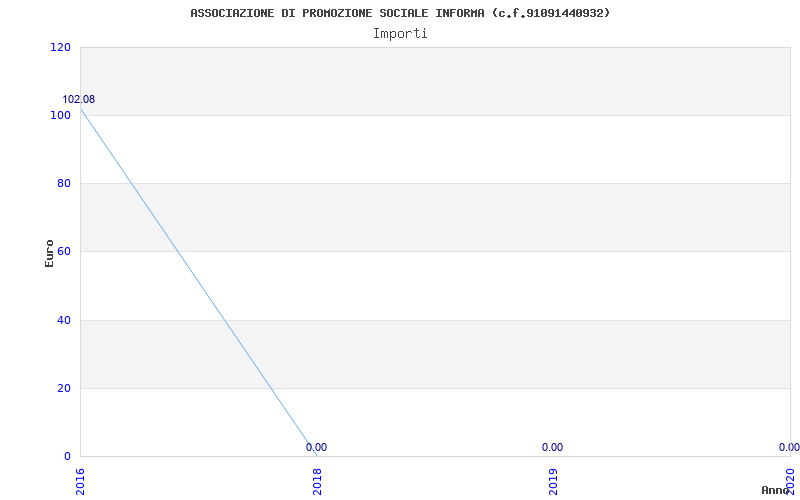Image resolution: width=800 pixels, height=500 pixels.
Task: Click the 0 y-axis tick label
Action: [x=67, y=456]
